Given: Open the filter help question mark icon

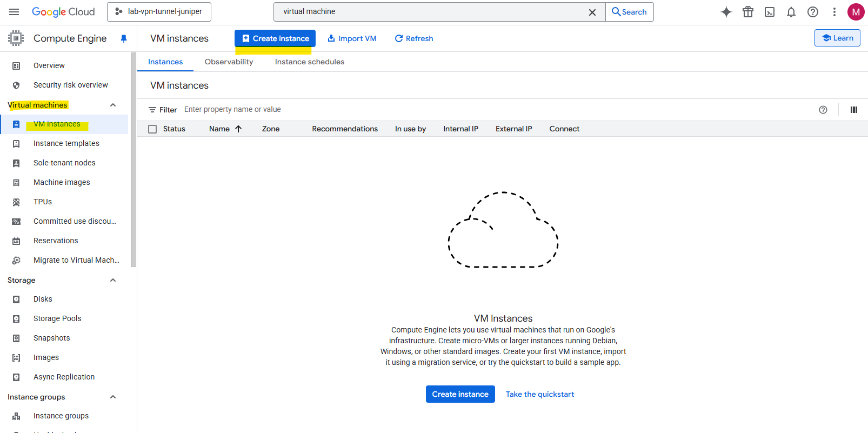Looking at the screenshot, I should [823, 110].
